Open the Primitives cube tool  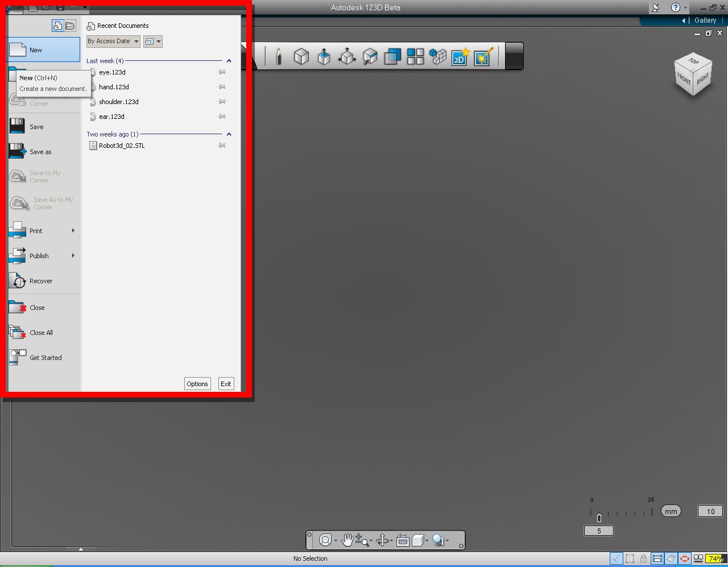[301, 56]
